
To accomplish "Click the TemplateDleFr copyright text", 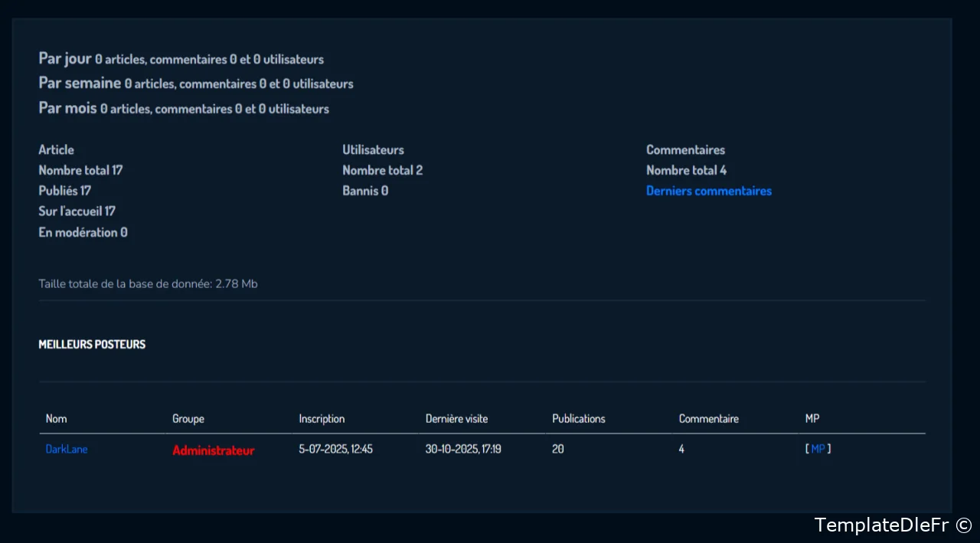I will (x=892, y=525).
